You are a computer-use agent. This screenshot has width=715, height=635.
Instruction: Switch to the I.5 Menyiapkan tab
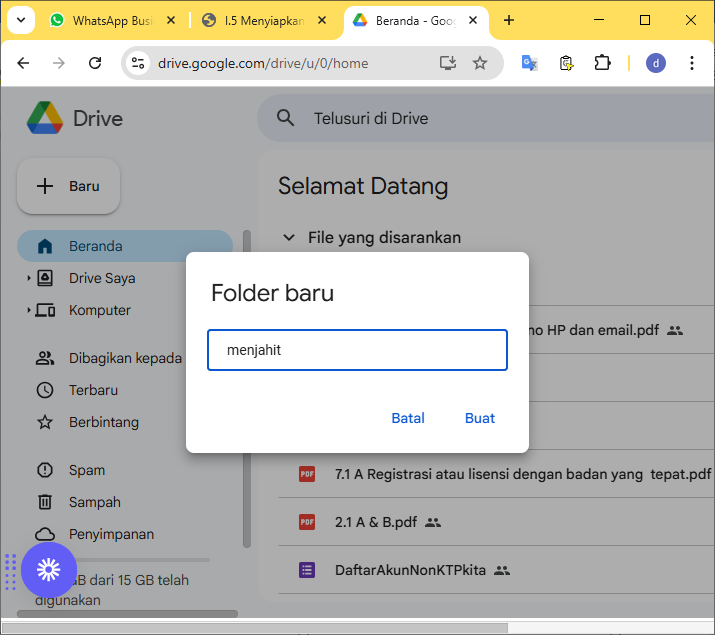264,20
